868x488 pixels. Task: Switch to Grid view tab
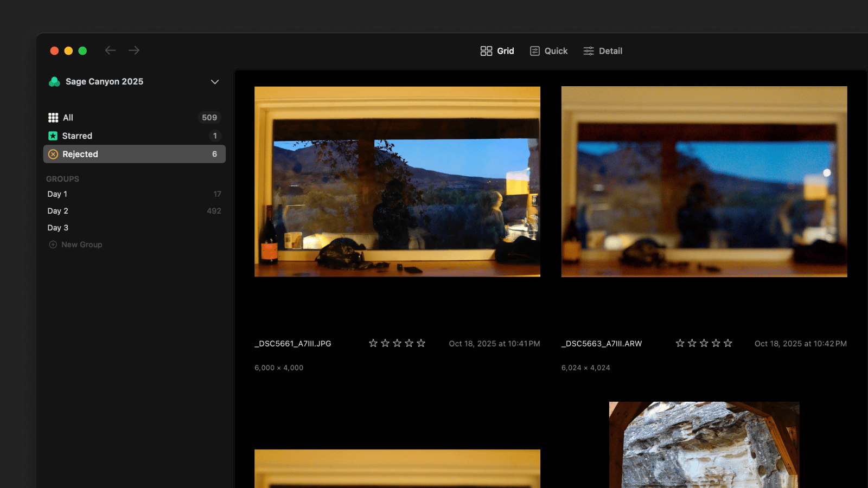(x=497, y=51)
